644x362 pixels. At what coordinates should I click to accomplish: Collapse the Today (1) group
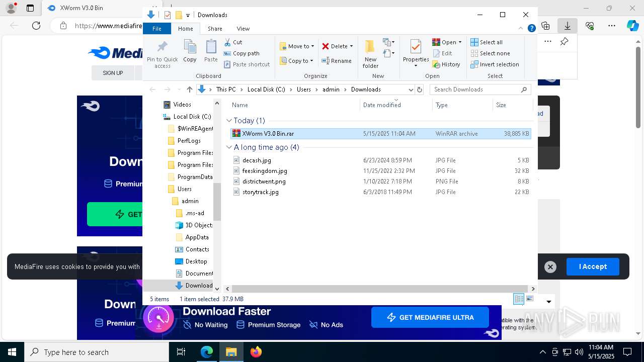pos(229,121)
